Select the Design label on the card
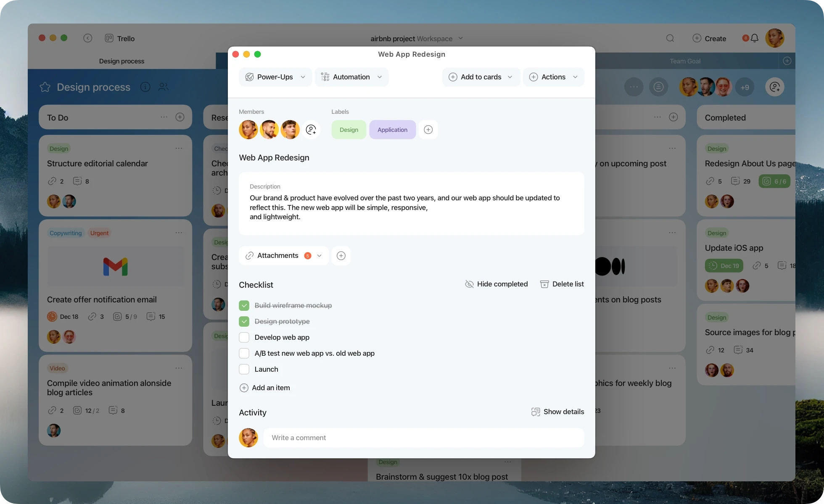The width and height of the screenshot is (824, 504). 349,130
